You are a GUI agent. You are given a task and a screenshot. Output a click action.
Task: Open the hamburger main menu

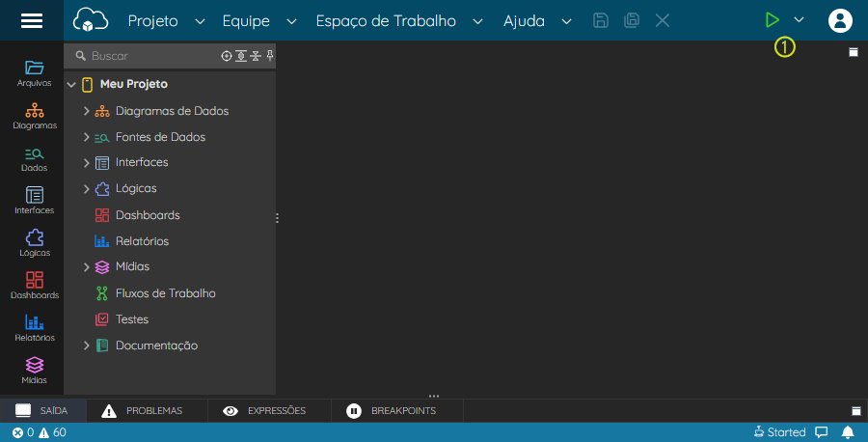[32, 20]
